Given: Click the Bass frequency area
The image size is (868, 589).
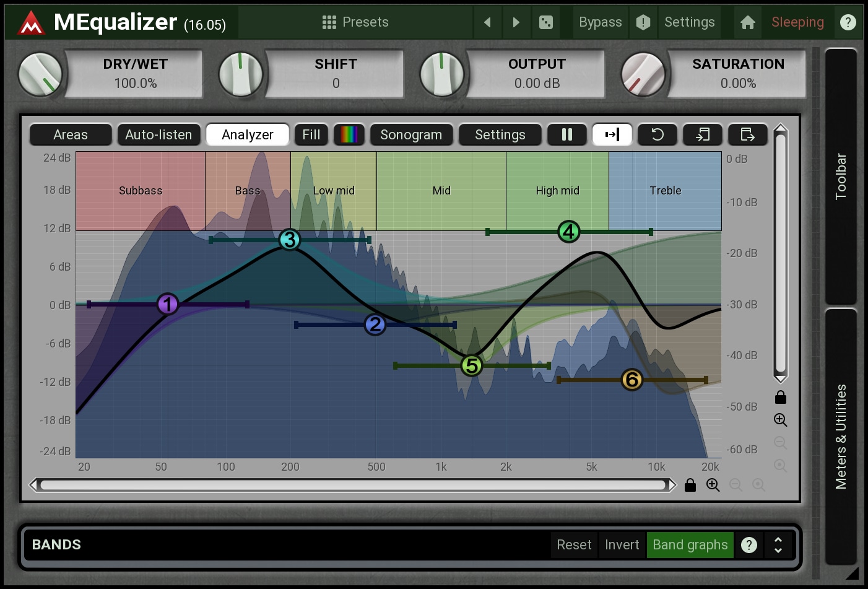Looking at the screenshot, I should click(248, 191).
